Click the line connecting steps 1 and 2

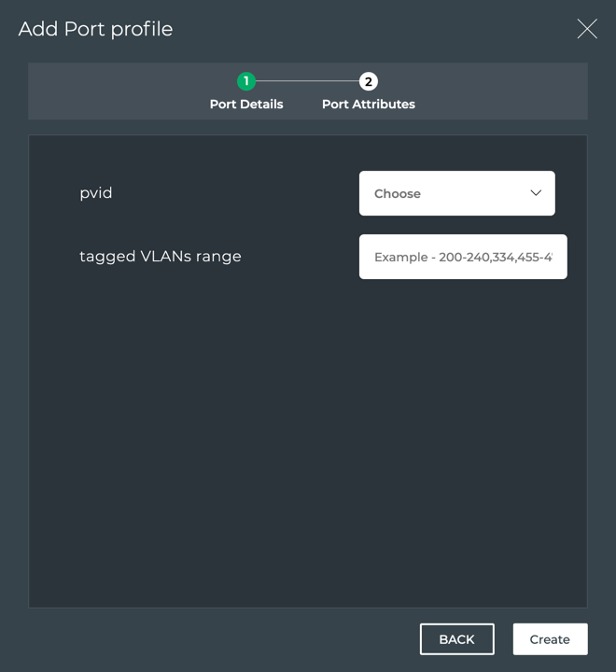pyautogui.click(x=308, y=82)
